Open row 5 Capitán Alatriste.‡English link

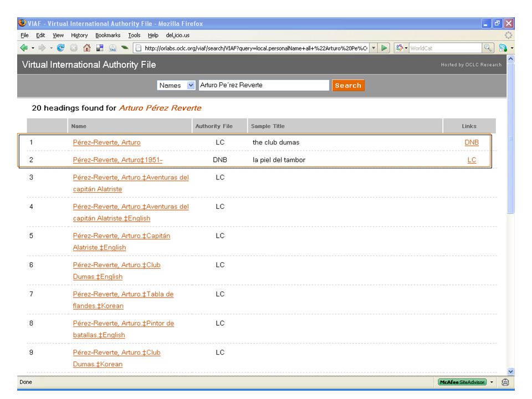(x=121, y=242)
